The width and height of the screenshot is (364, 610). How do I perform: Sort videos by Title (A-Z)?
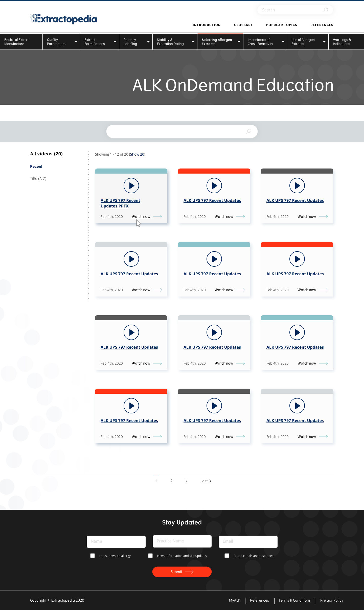coord(38,179)
